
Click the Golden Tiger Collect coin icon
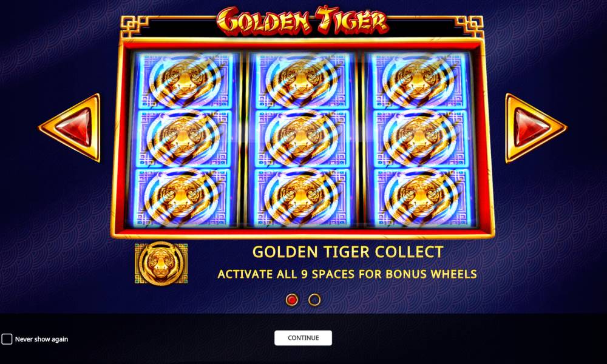(161, 263)
